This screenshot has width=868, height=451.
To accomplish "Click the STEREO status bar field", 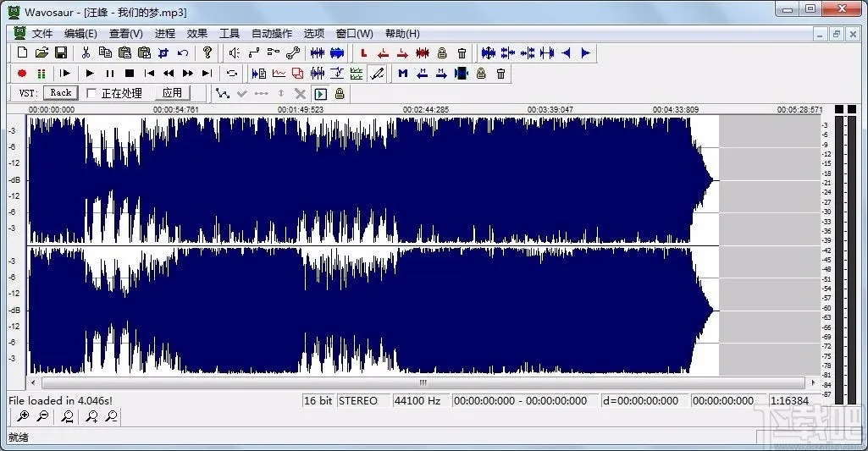I will pyautogui.click(x=362, y=400).
